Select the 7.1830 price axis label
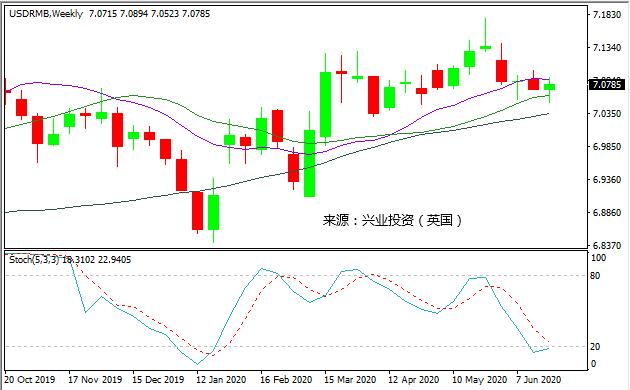Screen dimensions: 630x390 607,15
